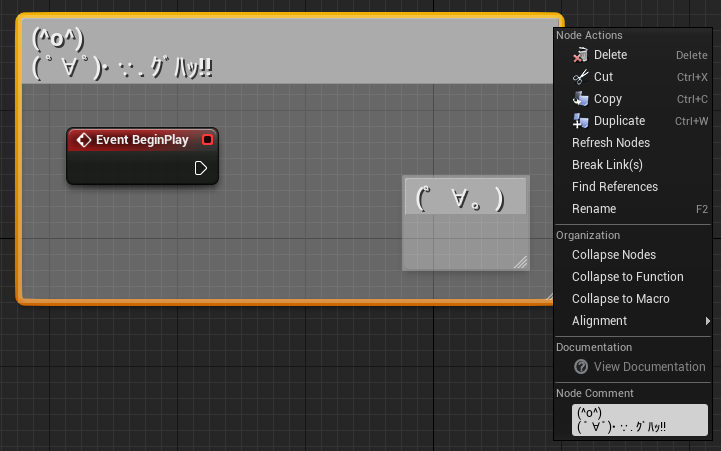This screenshot has width=721, height=451.
Task: Click the View Documentation question mark icon
Action: (x=581, y=366)
